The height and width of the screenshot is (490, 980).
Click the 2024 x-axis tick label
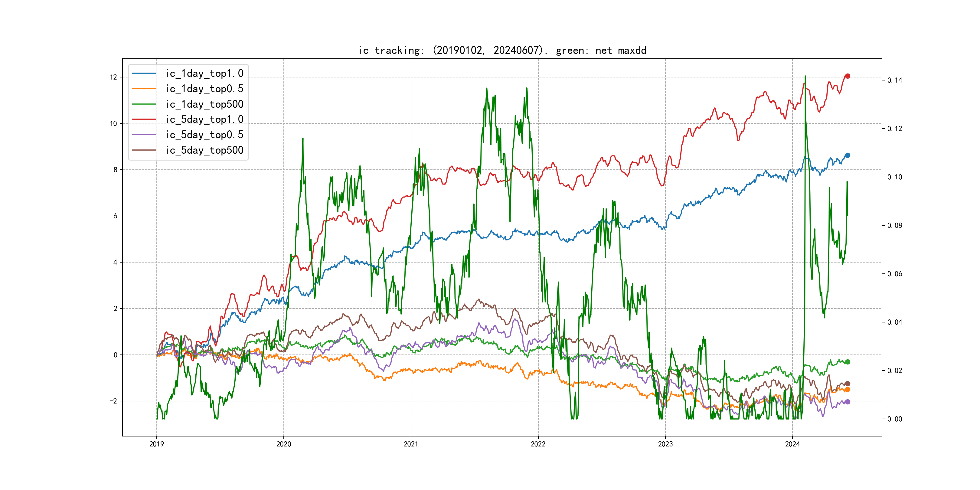tap(792, 444)
